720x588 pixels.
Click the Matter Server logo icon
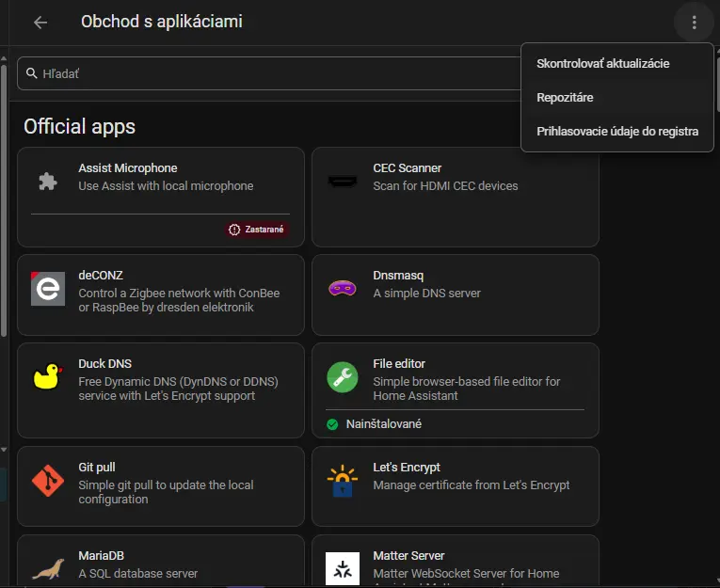click(x=342, y=568)
